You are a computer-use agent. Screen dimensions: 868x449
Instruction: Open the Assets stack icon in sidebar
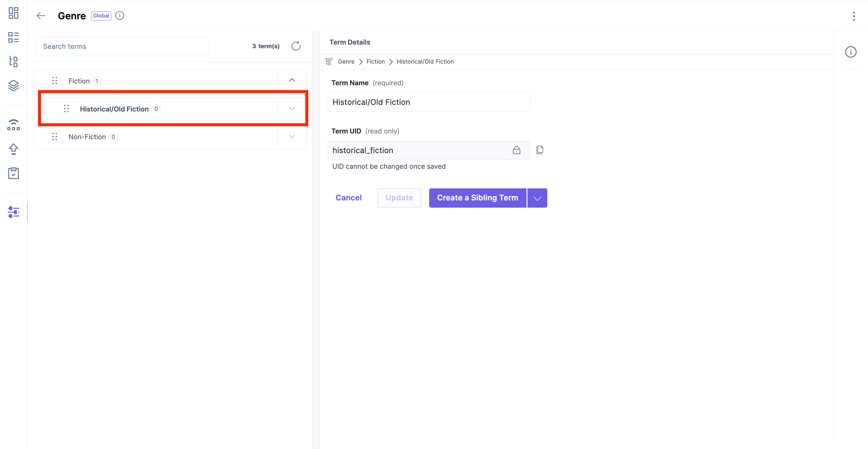(14, 86)
